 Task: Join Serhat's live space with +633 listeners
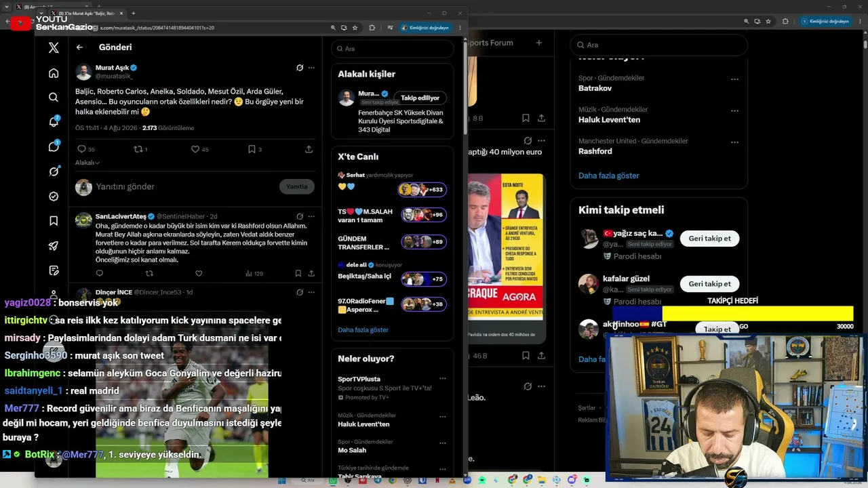pyautogui.click(x=422, y=190)
